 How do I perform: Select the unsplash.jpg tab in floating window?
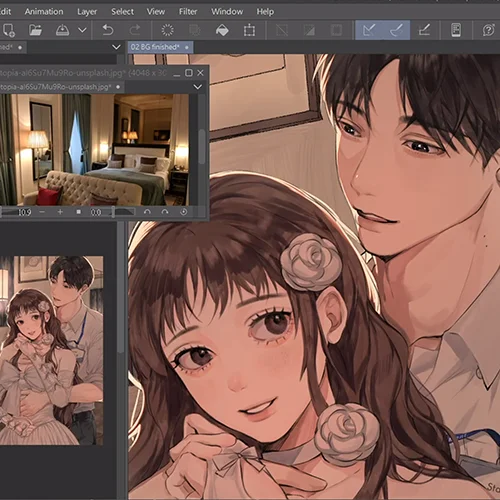(x=62, y=87)
